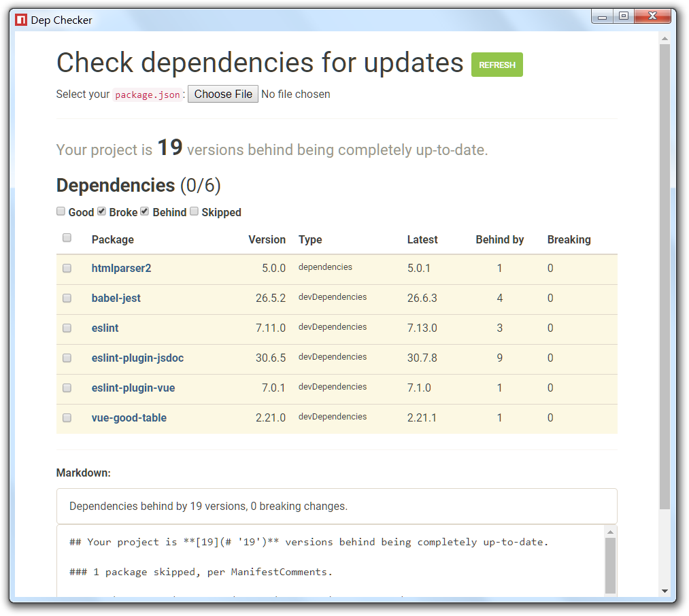The width and height of the screenshot is (689, 616).
Task: Click the Choose File button
Action: pos(223,94)
